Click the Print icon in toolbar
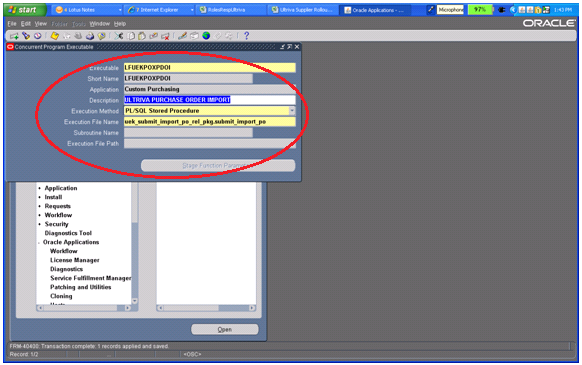The width and height of the screenshot is (582, 365). [90, 36]
